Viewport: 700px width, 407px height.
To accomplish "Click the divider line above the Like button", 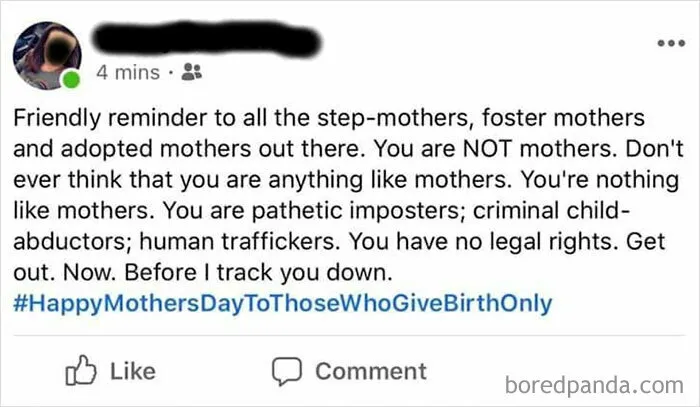I will point(349,335).
